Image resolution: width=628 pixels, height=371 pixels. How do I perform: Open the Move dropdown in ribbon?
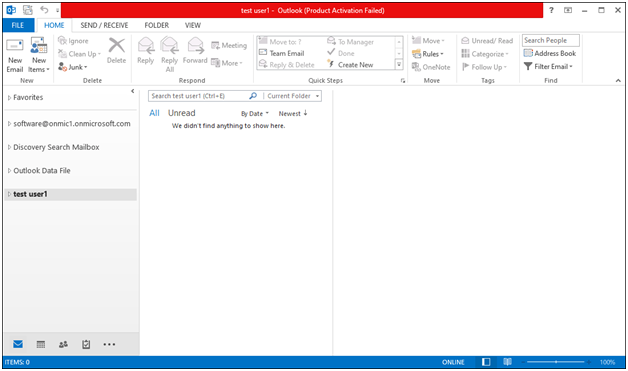tap(428, 40)
